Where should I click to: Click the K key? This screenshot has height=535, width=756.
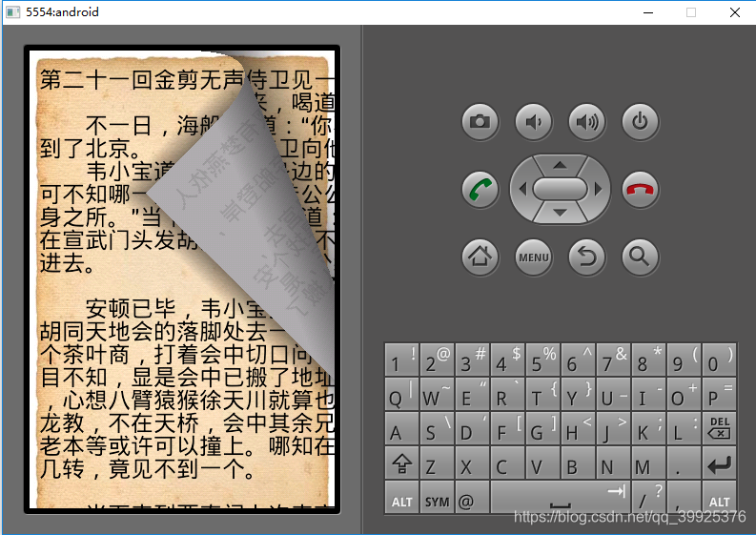[649, 428]
